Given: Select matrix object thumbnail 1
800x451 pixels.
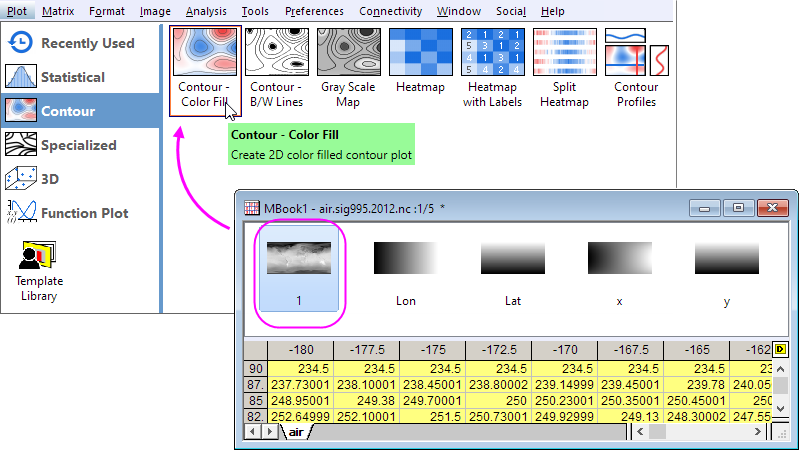Looking at the screenshot, I should point(299,270).
